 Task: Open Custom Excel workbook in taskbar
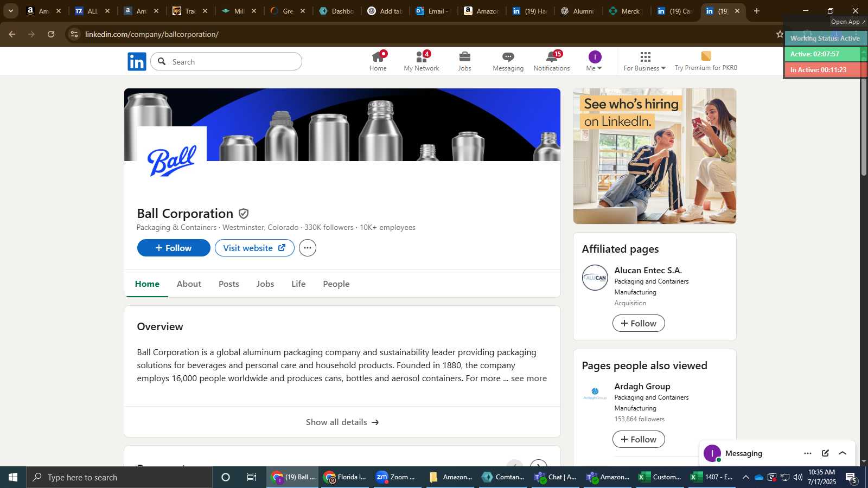660,477
